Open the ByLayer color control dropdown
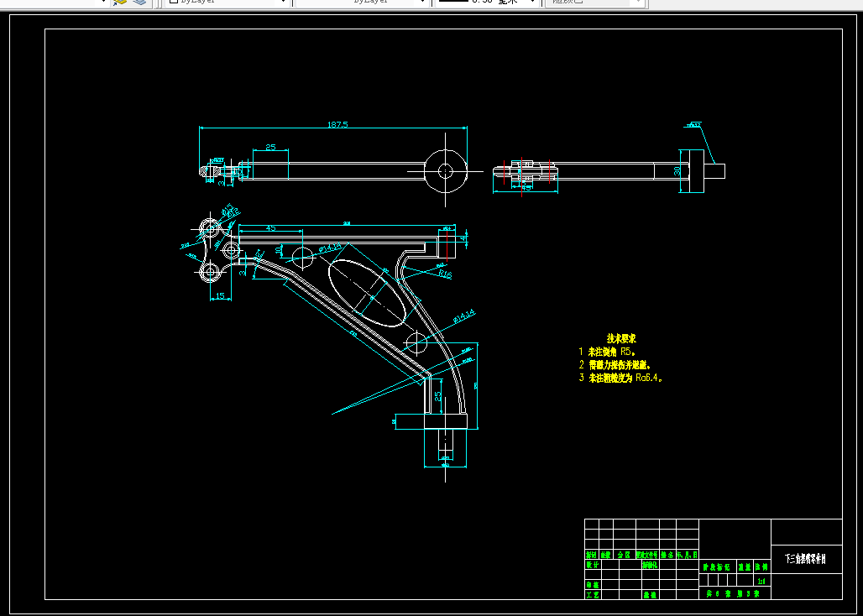 [x=228, y=2]
